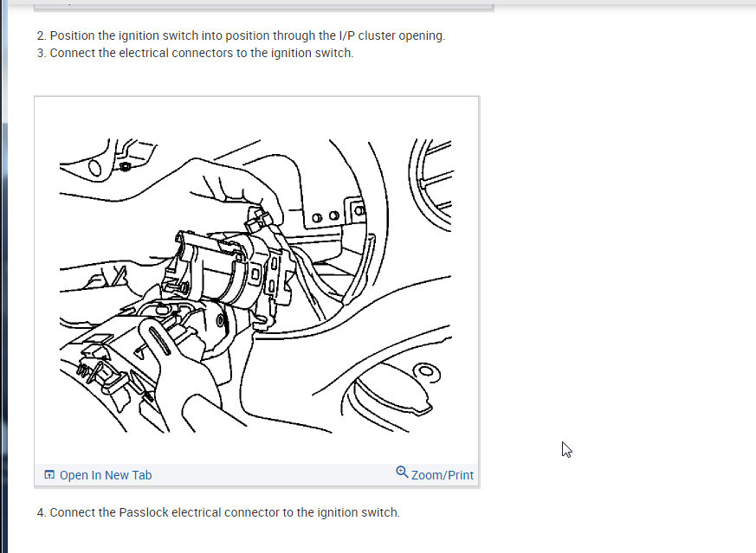The width and height of the screenshot is (756, 553).
Task: Select step 4 "Connect the Passlock electrical connector" text
Action: 165,512
